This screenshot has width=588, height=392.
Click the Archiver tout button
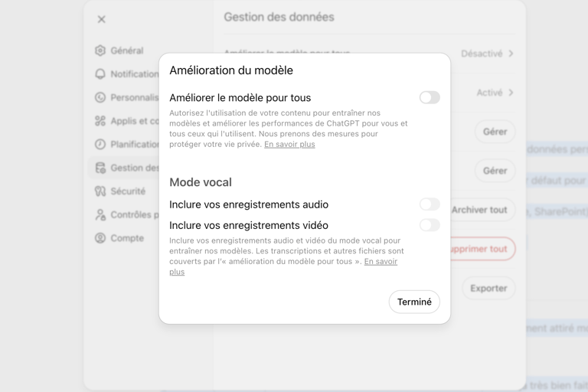point(480,210)
